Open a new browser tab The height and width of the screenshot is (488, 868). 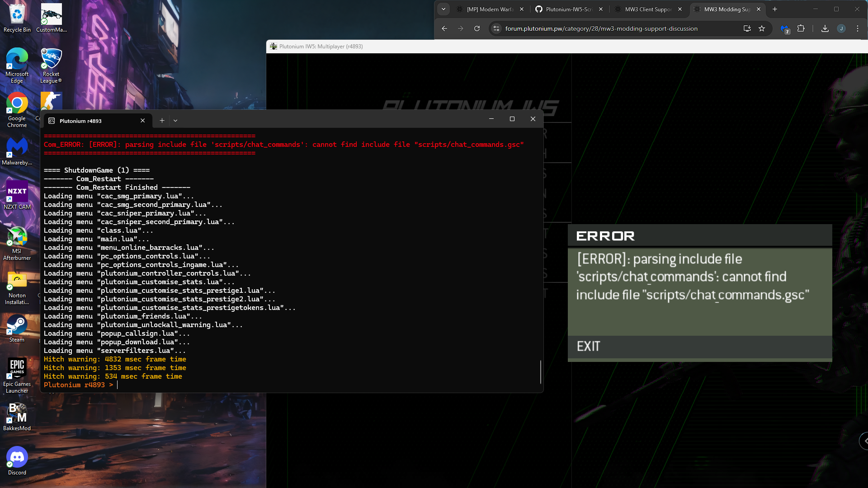(x=775, y=9)
